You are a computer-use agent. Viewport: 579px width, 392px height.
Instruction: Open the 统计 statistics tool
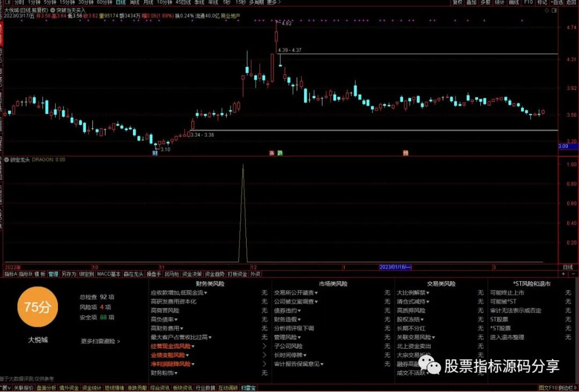[x=500, y=2]
